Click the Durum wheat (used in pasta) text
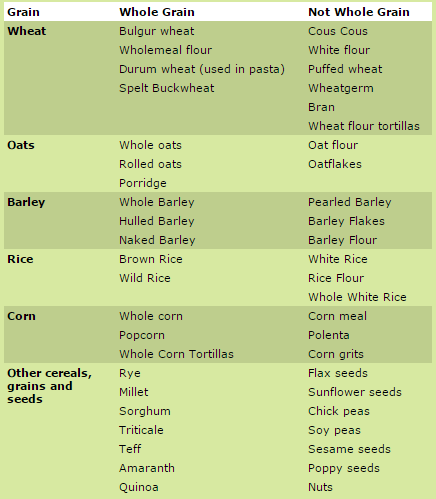 coord(202,69)
